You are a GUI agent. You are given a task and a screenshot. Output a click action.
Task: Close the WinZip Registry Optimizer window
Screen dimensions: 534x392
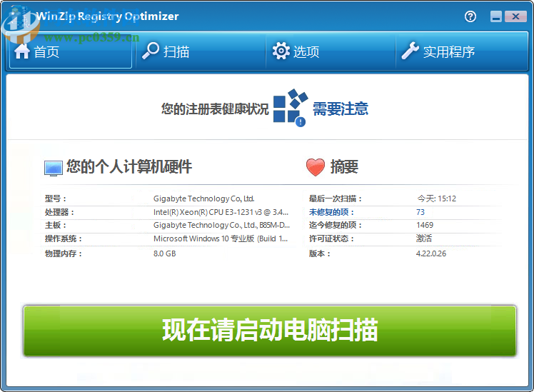[515, 16]
